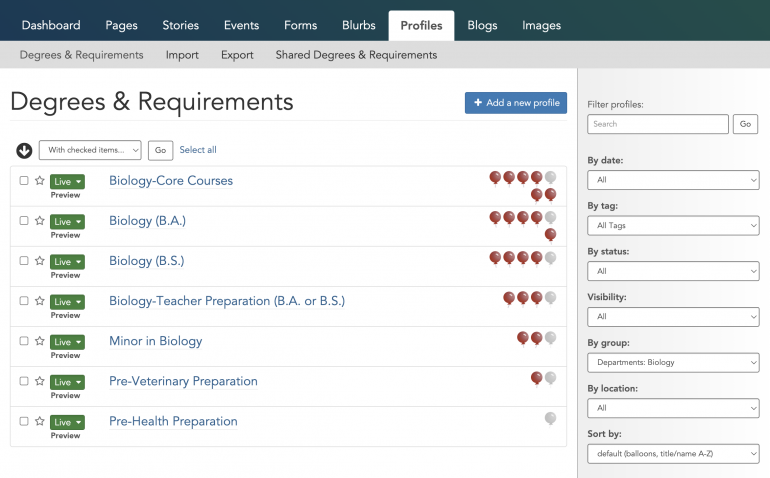Preview the Biology-Teacher Preparation profile

[x=65, y=315]
